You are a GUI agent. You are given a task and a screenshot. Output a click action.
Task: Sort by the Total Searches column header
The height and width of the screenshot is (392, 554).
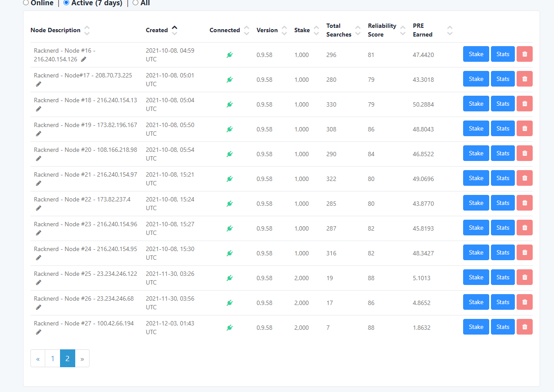[339, 30]
